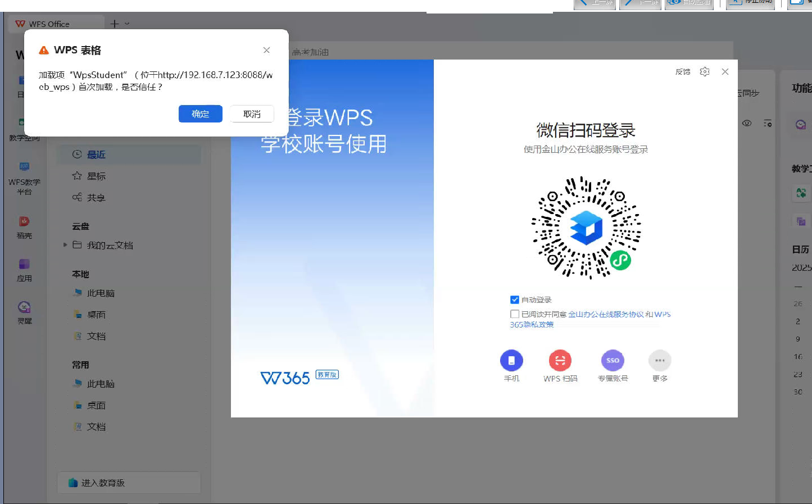Select 最近 in the sidebar

pos(129,155)
